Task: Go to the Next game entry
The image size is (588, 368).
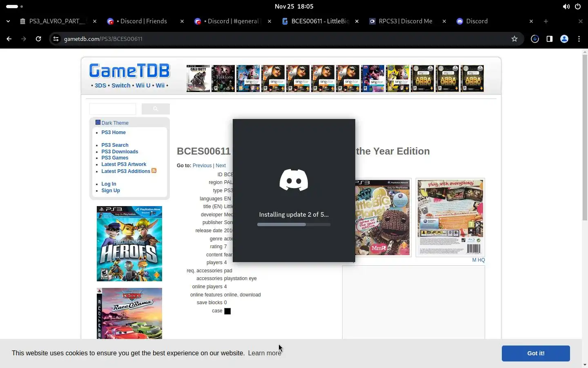Action: (x=220, y=166)
